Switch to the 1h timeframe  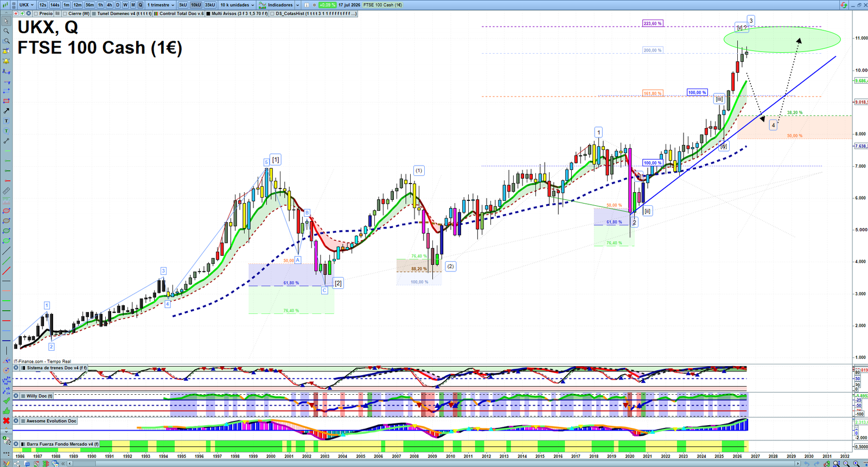(100, 5)
